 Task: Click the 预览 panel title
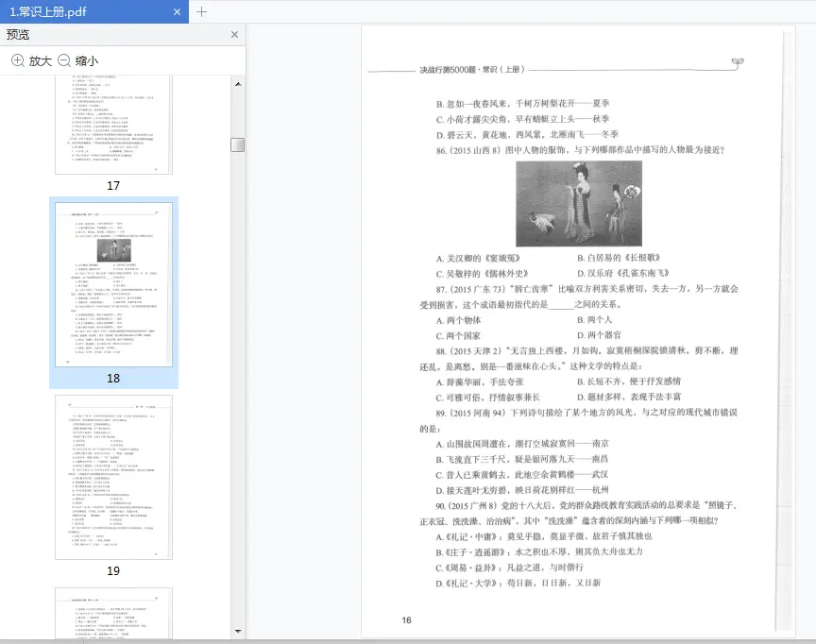18,34
